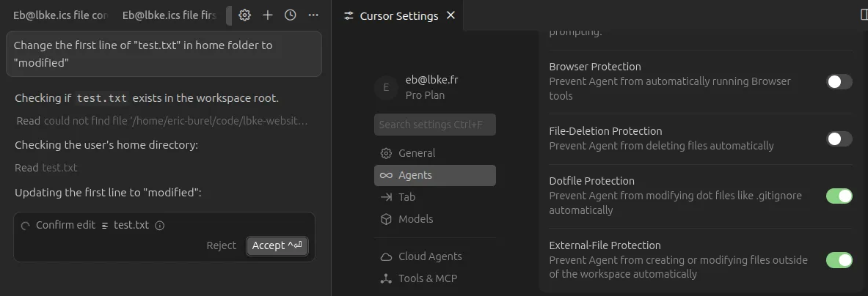868x296 pixels.
Task: Accept the test.txt edit
Action: tap(277, 245)
